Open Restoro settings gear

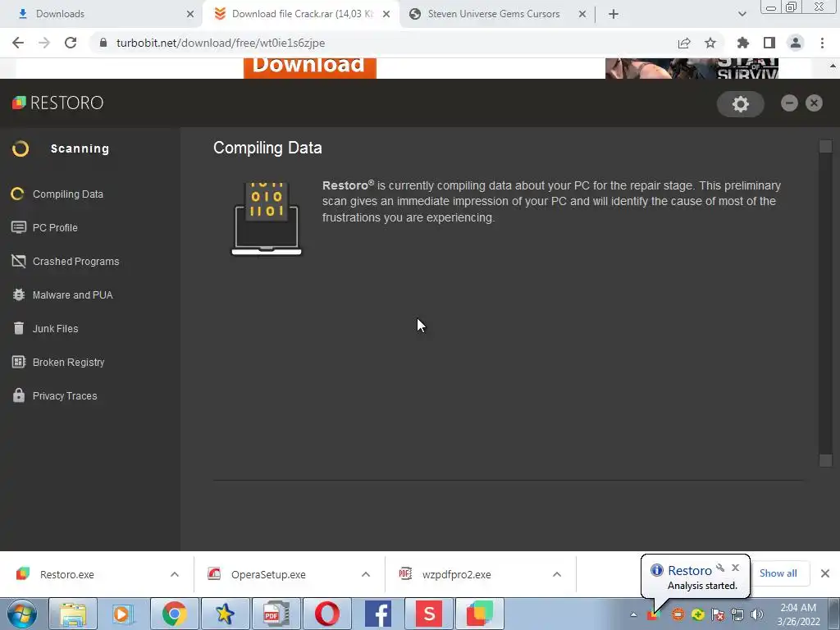pyautogui.click(x=741, y=103)
